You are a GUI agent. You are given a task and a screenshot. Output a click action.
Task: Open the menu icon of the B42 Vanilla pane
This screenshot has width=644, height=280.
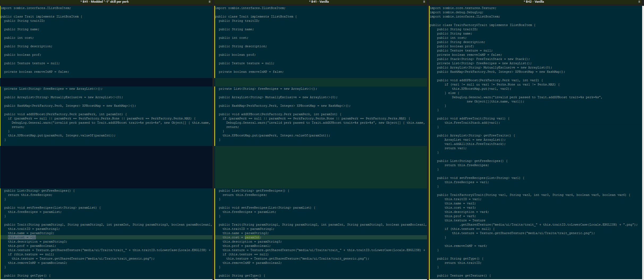pyautogui.click(x=639, y=2)
